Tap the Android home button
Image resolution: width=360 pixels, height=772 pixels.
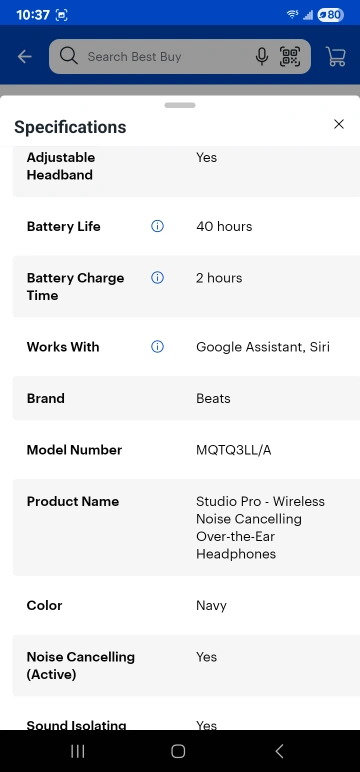point(178,751)
